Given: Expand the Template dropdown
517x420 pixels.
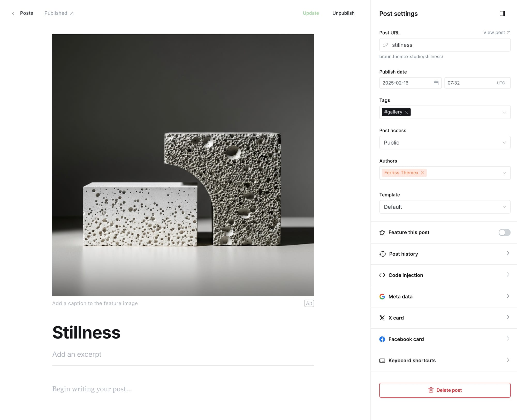Looking at the screenshot, I should (x=445, y=207).
